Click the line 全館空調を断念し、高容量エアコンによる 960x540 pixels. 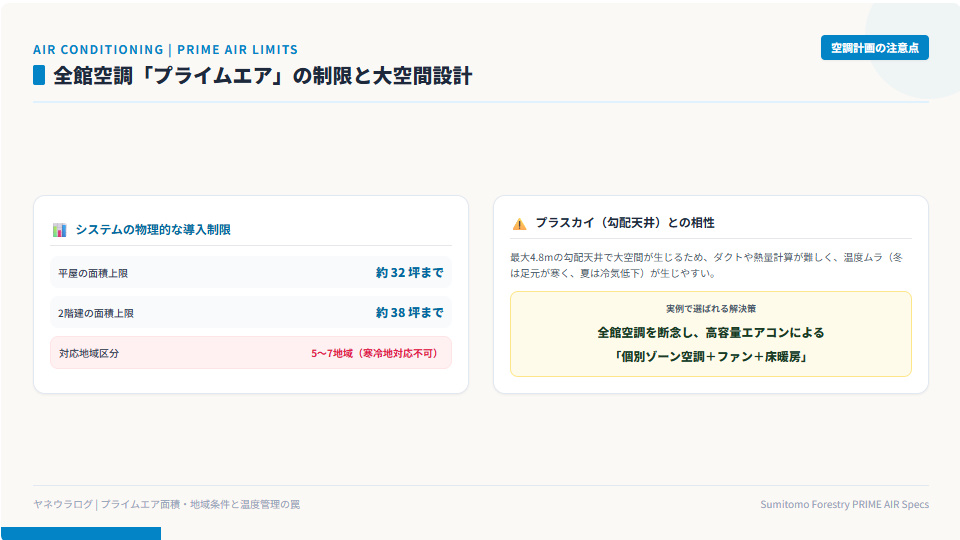(711, 332)
